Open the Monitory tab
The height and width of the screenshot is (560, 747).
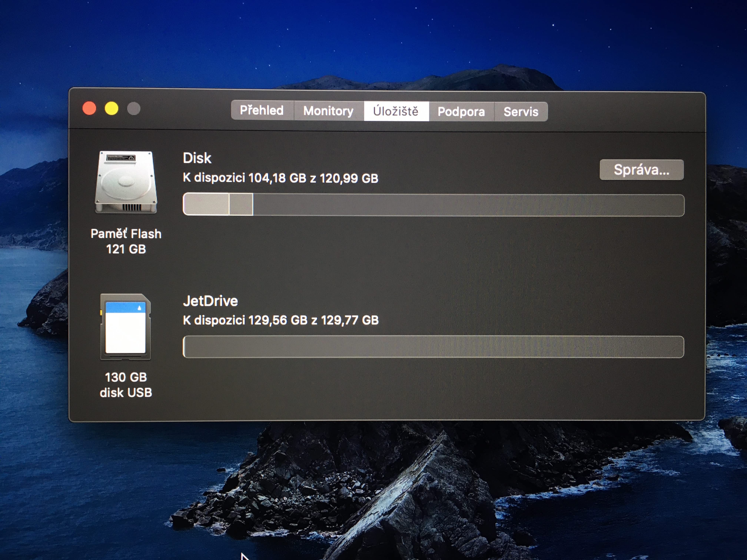[328, 111]
